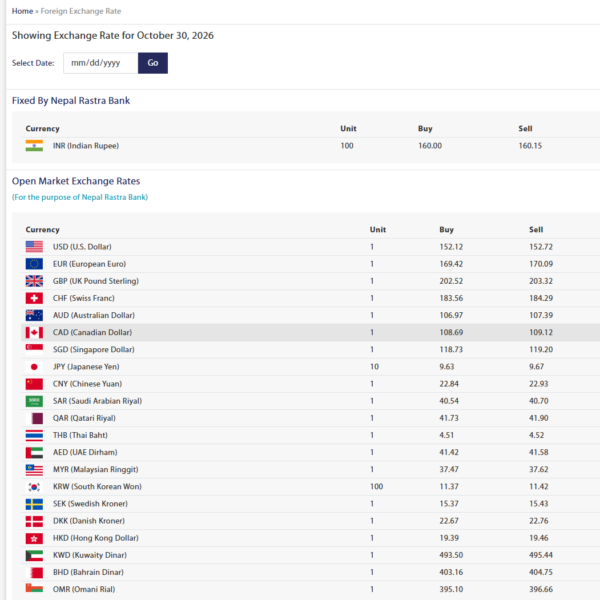Image resolution: width=600 pixels, height=600 pixels.
Task: Click the Sell column header in Open Market table
Action: 536,230
